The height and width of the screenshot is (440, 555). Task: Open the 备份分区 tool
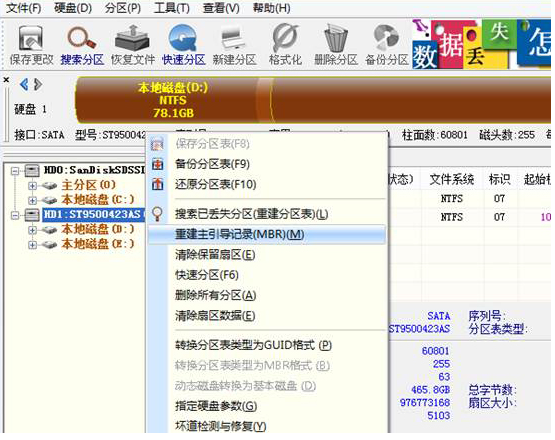[387, 45]
